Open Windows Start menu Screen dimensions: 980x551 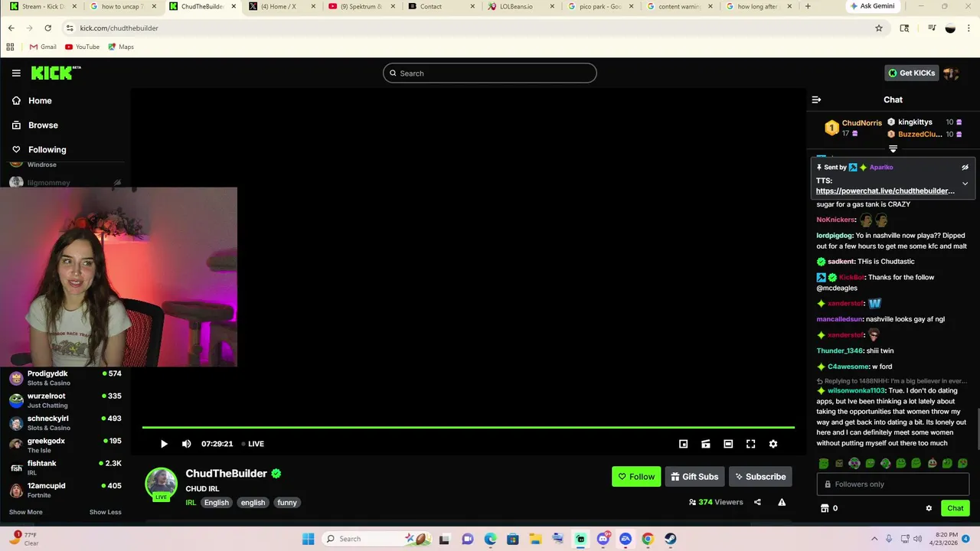tap(308, 539)
